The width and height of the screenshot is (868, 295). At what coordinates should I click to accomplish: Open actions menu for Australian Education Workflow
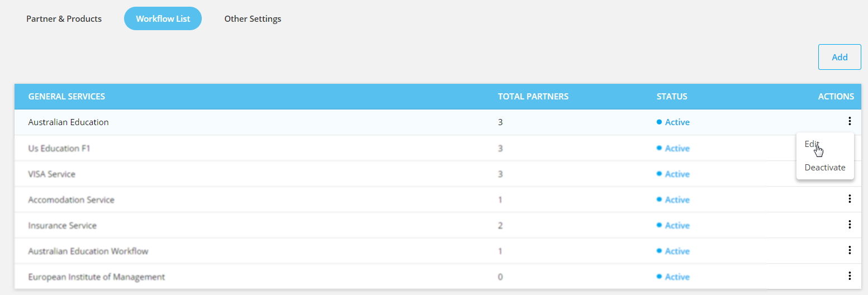(849, 250)
